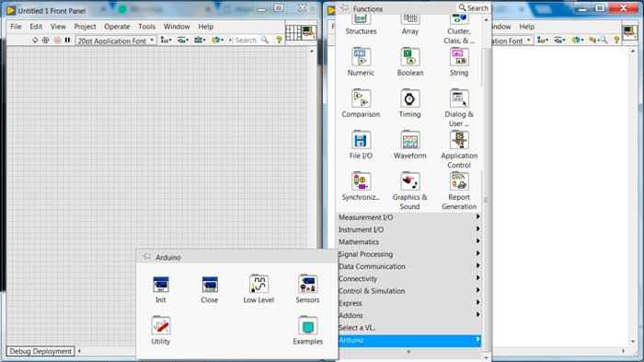Open Reorder dropdown on Front Panel

pos(217,40)
